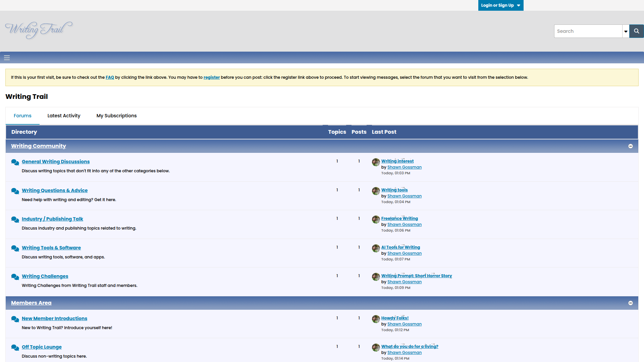The image size is (644, 362).
Task: Open the search options dropdown arrow
Action: tap(626, 31)
